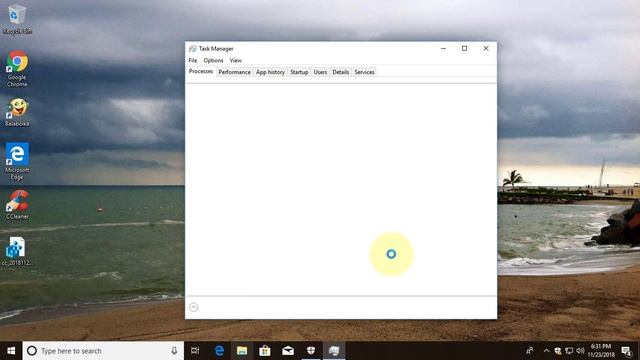640x360 pixels.
Task: Click the Cortana microphone icon
Action: click(174, 351)
